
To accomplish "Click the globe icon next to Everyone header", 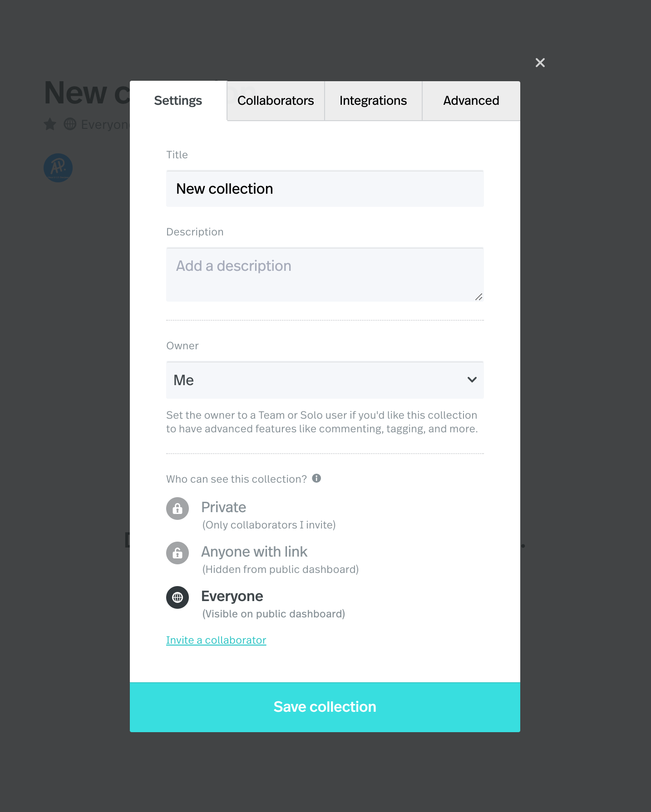I will pyautogui.click(x=70, y=124).
